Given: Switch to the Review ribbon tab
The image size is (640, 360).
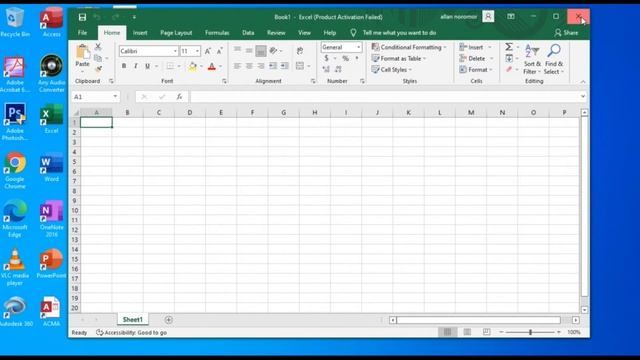Looking at the screenshot, I should tap(276, 33).
